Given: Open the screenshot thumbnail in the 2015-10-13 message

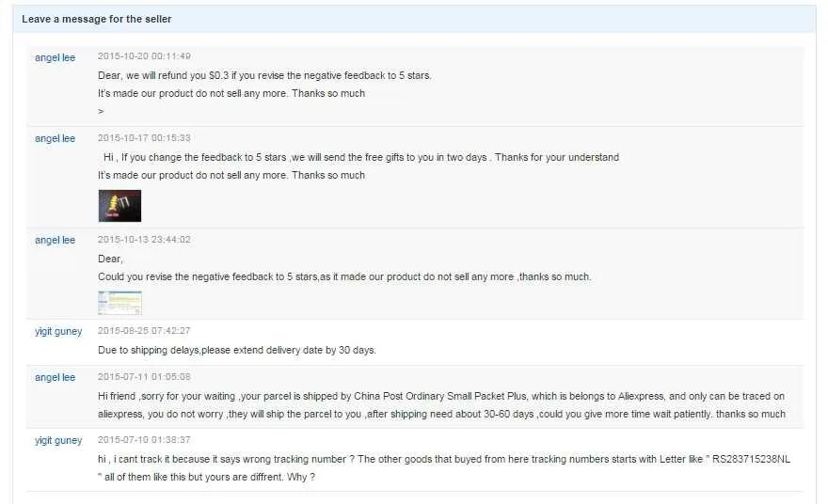Looking at the screenshot, I should click(119, 303).
